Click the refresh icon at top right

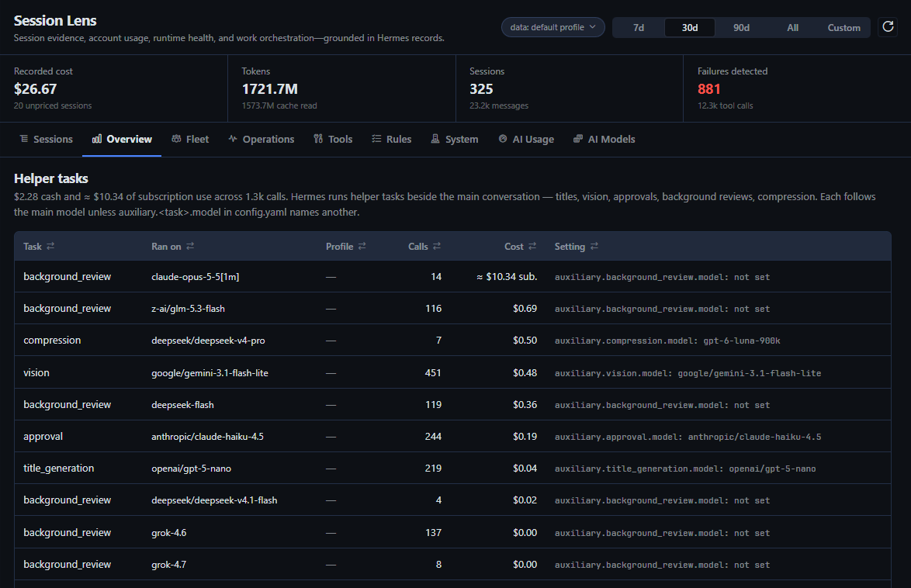888,26
